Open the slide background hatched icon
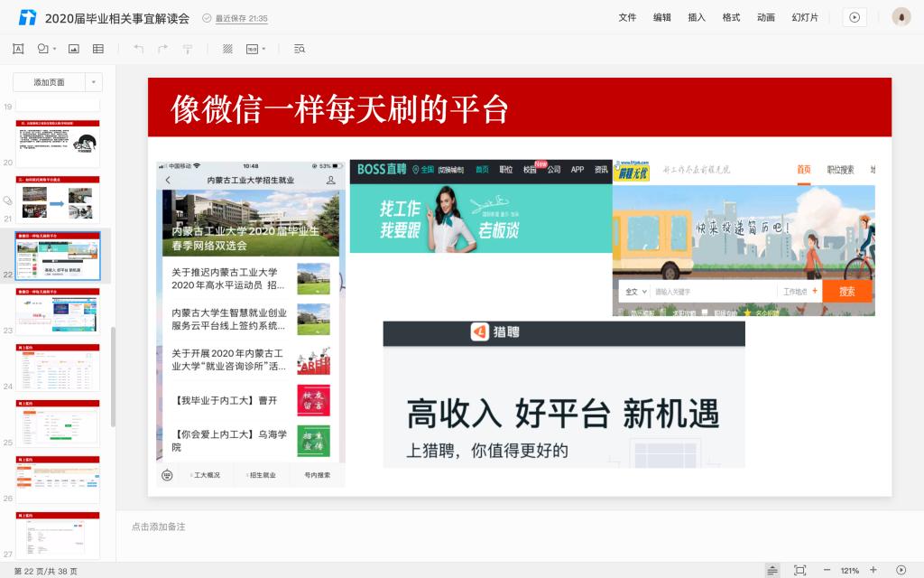 (x=227, y=49)
